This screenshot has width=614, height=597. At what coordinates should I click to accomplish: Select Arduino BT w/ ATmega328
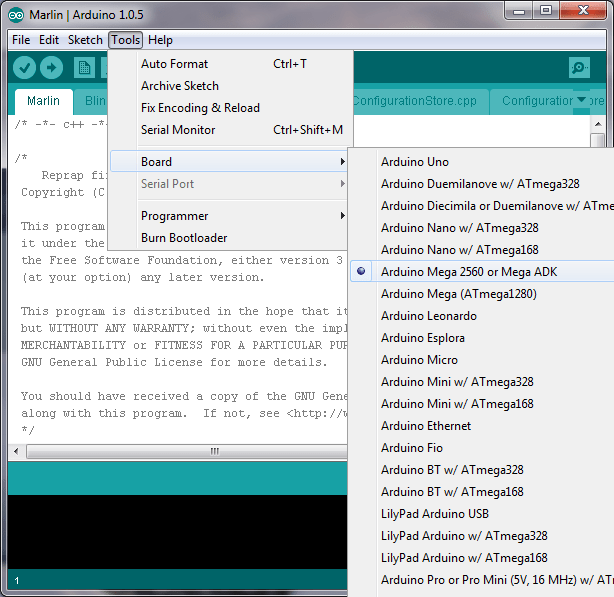pos(482,469)
